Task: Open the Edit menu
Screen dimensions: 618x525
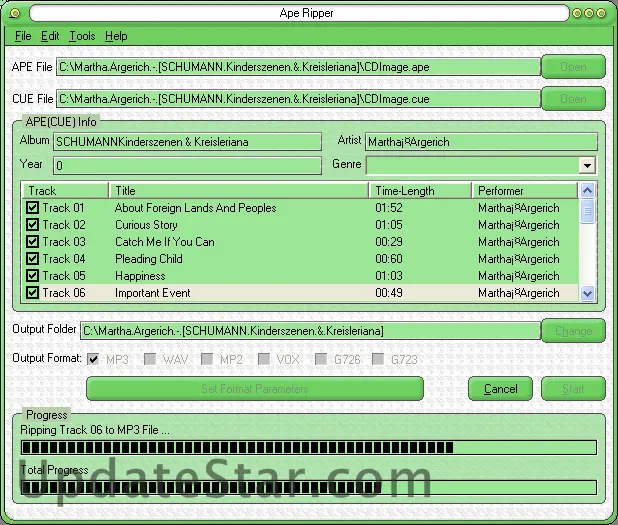Action: click(50, 36)
